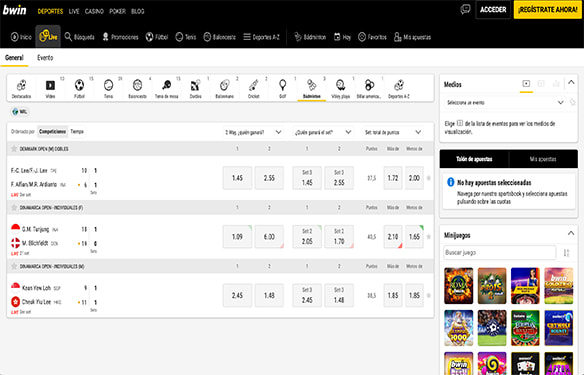Open the chat messages icon
Screen dimensions: 584x375
[x=465, y=9]
